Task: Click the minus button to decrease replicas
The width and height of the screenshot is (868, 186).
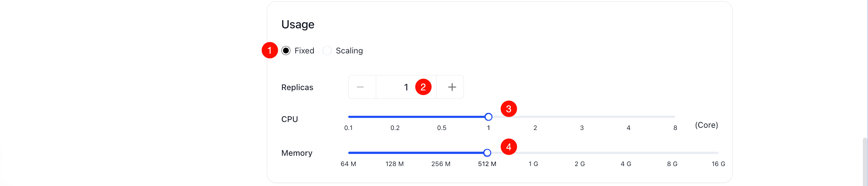Action: point(361,87)
